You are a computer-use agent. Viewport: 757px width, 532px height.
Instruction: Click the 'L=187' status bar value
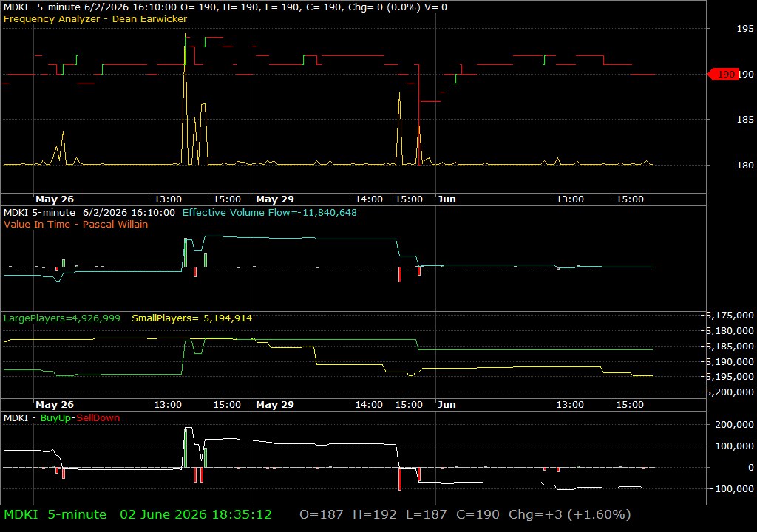[427, 514]
